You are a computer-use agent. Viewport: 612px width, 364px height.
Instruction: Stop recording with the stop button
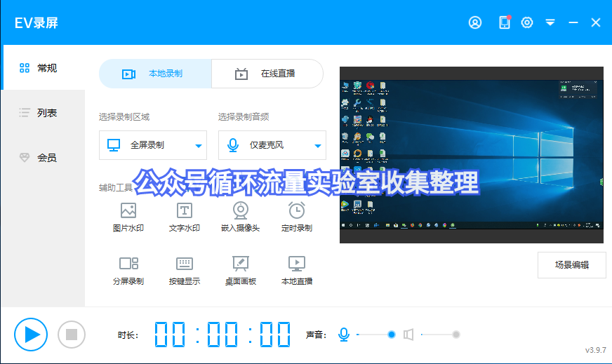click(x=72, y=335)
